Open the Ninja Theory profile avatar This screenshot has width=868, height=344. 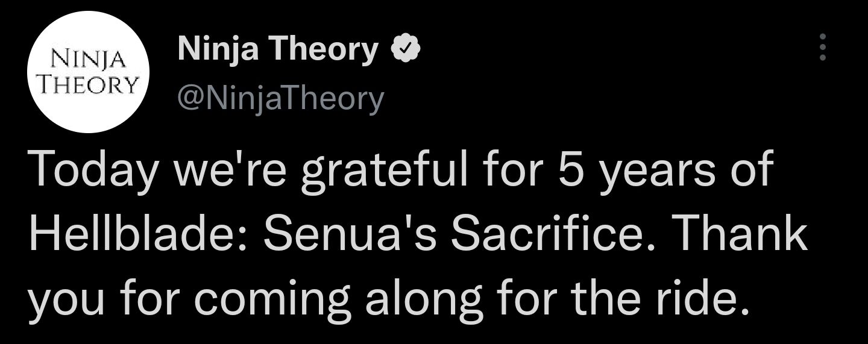[88, 72]
